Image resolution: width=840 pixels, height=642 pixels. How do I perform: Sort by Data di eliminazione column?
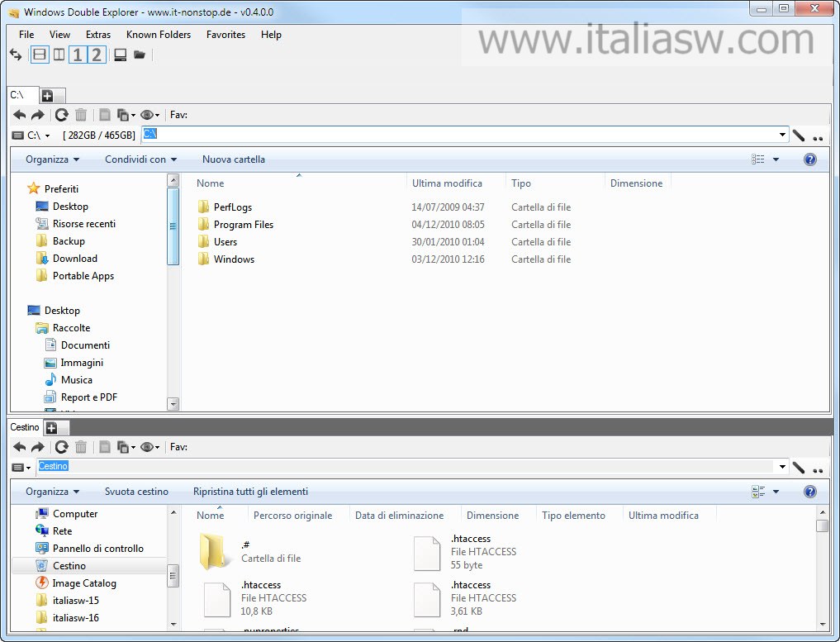(399, 516)
